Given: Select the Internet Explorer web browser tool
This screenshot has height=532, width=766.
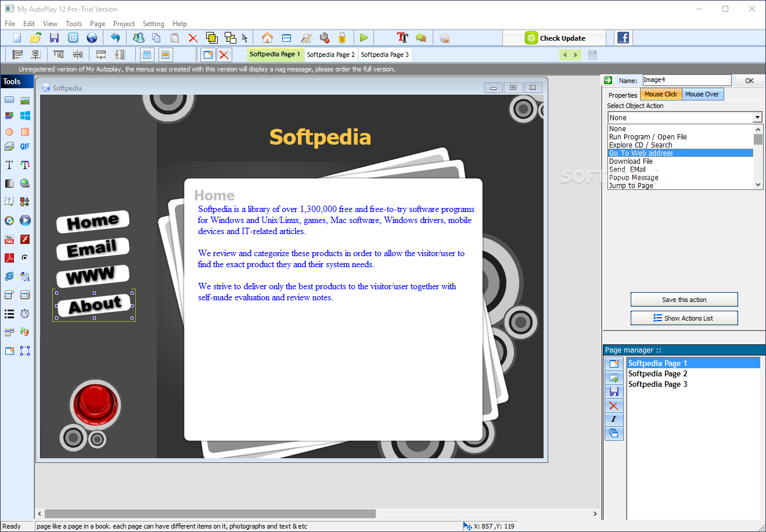Looking at the screenshot, I should [9, 276].
